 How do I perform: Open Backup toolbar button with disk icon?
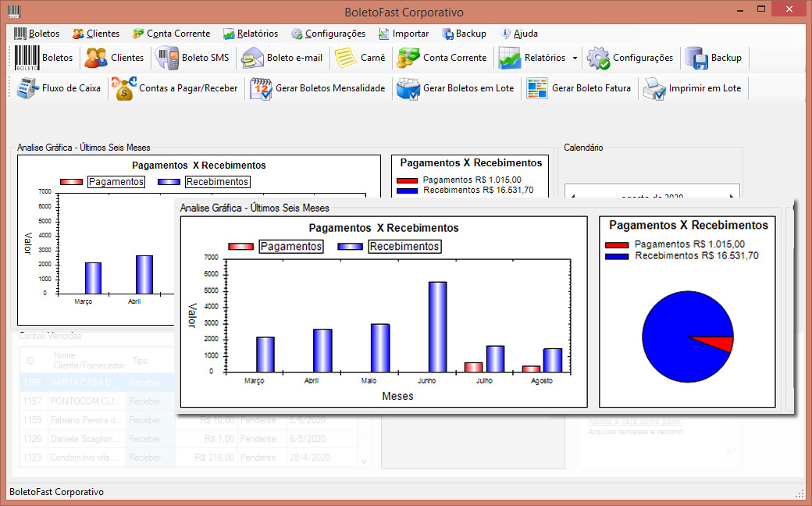[x=714, y=58]
